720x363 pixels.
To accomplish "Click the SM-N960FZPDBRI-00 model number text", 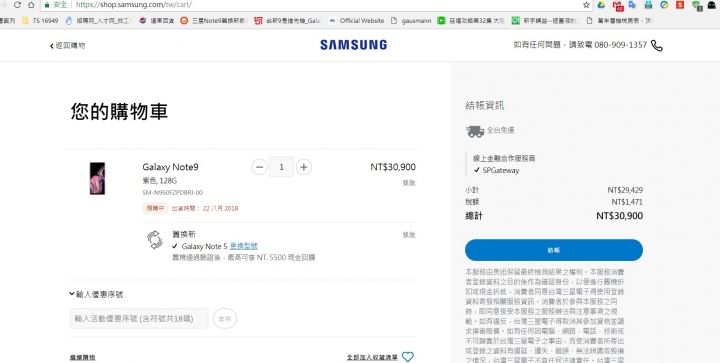I will pos(173,193).
